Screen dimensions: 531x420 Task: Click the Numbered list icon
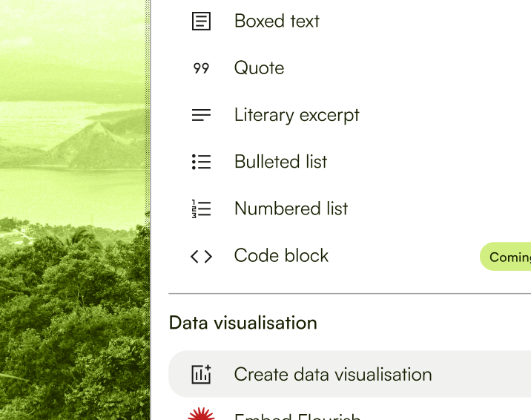point(201,209)
